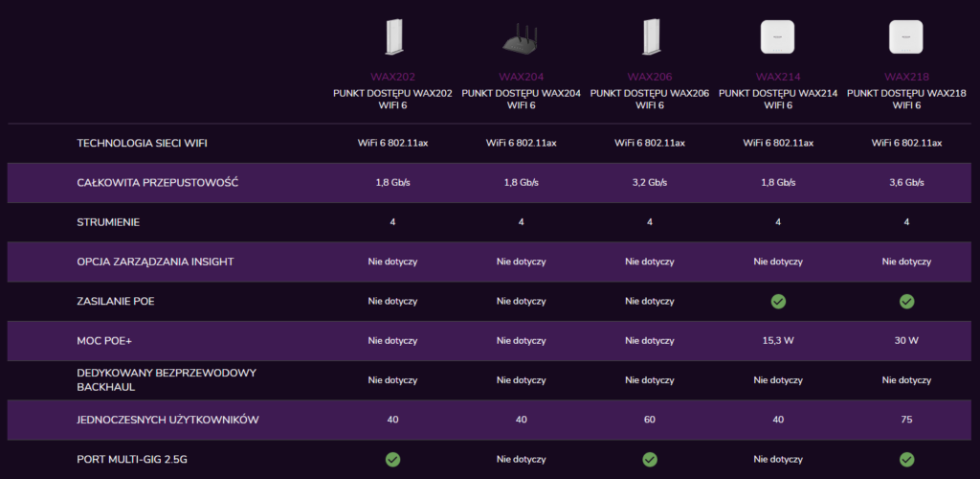The image size is (980, 479).
Task: Click the WAX206 access point product image
Action: 649,36
